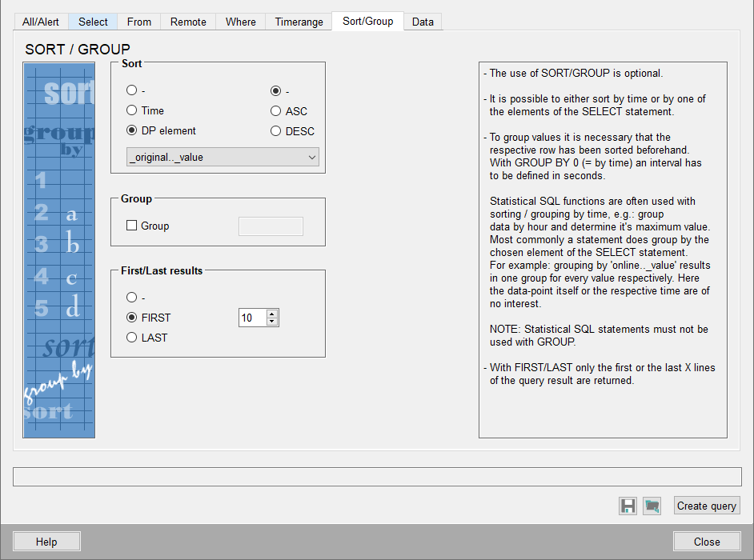
Task: Click the FIRST count number field
Action: pos(251,318)
